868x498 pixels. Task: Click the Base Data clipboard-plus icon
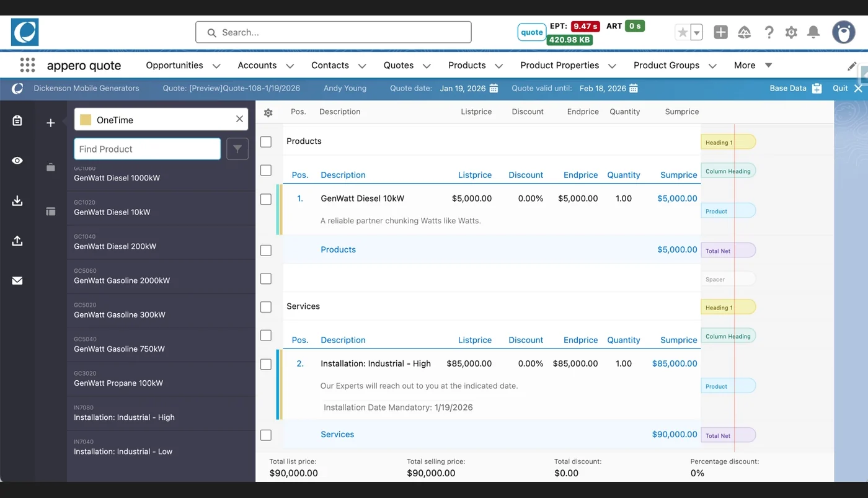click(817, 88)
